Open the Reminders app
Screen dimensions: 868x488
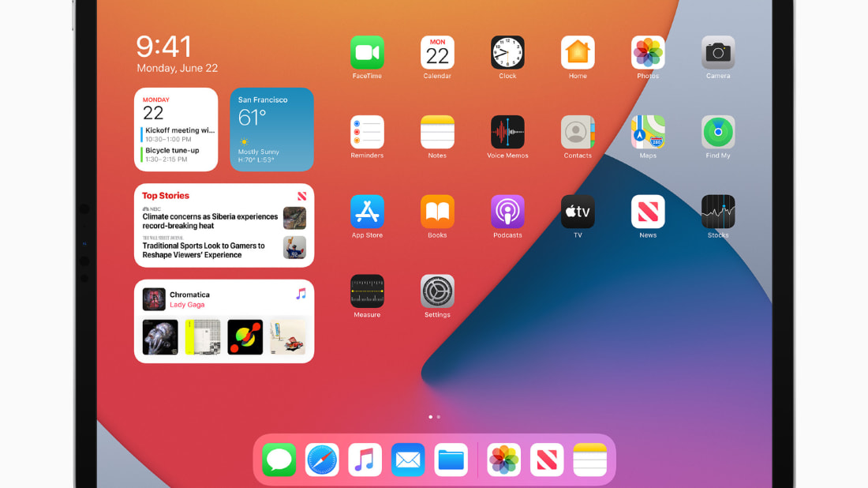(x=367, y=133)
